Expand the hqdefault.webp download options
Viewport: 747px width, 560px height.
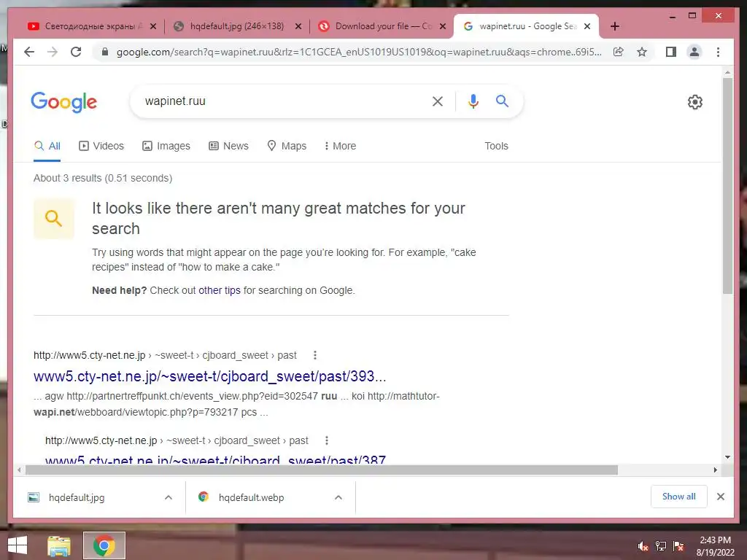[x=338, y=497]
